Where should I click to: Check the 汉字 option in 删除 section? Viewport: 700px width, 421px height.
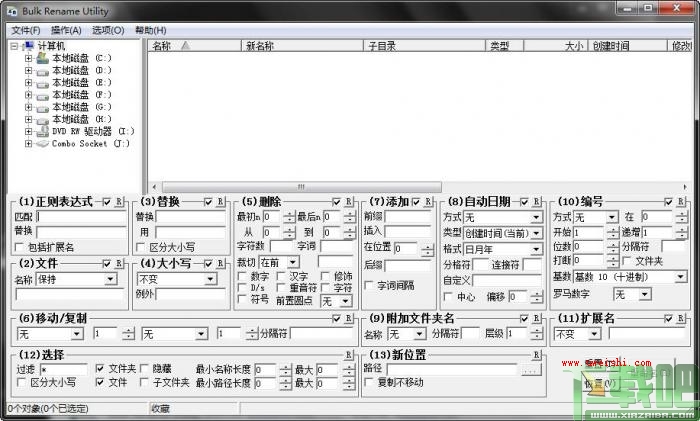click(281, 276)
